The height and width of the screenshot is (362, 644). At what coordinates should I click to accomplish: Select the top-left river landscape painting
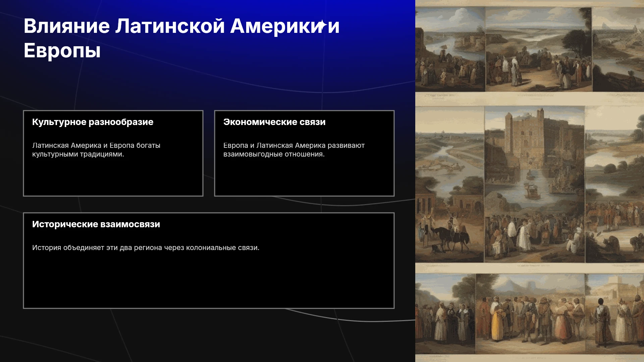pyautogui.click(x=450, y=49)
